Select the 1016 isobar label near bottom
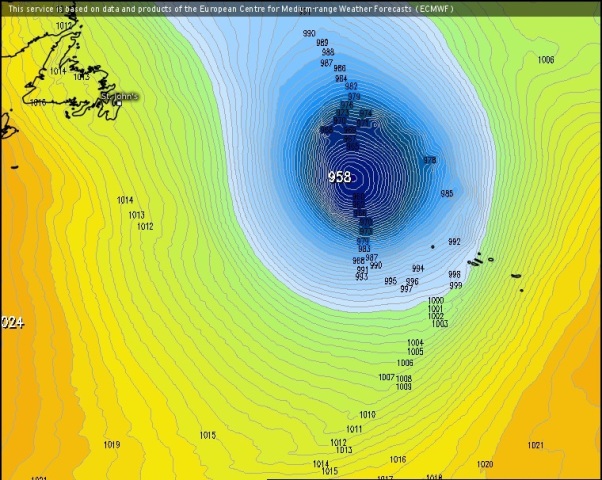Image resolution: width=602 pixels, height=480 pixels. 398,459
